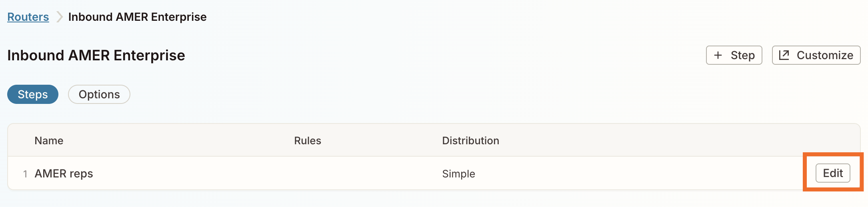868x207 pixels.
Task: Open the Customize button
Action: coord(816,55)
